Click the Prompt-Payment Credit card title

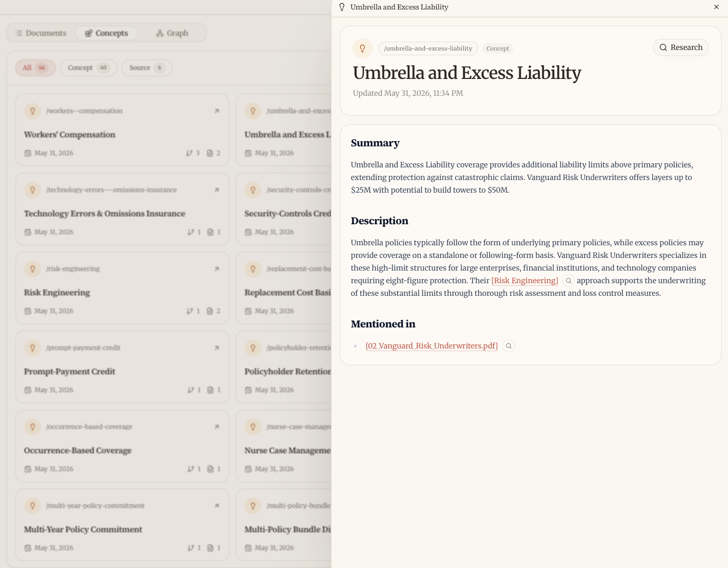pyautogui.click(x=69, y=372)
